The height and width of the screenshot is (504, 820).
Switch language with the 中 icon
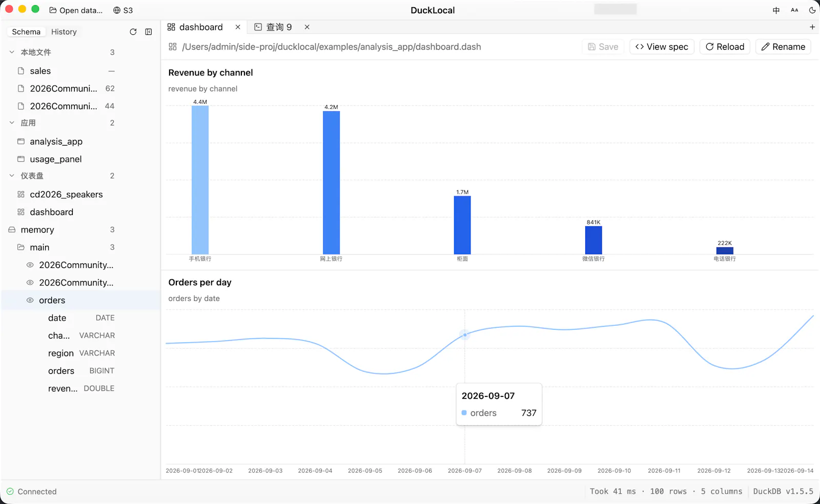pos(776,10)
